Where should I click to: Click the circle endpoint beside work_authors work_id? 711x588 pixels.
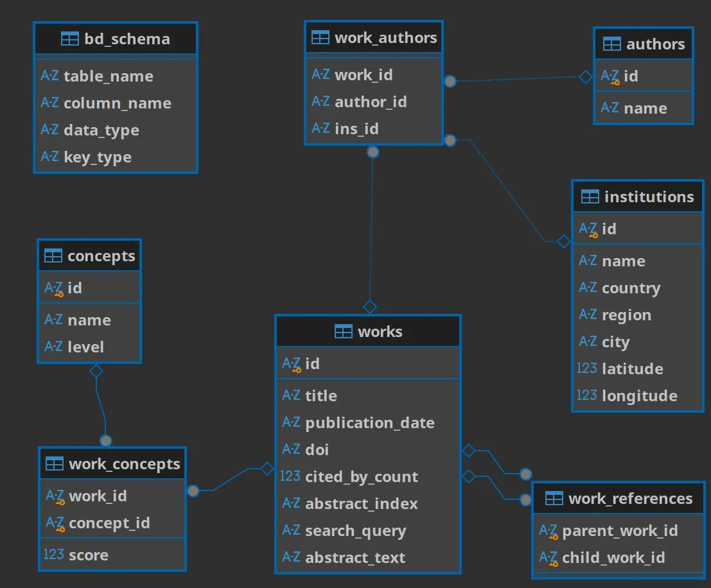(x=450, y=81)
